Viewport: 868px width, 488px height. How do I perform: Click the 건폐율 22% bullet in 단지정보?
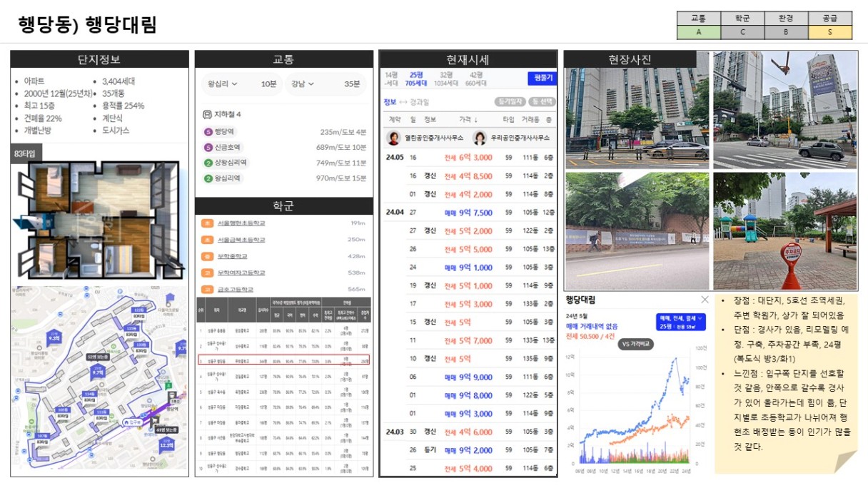coord(43,118)
